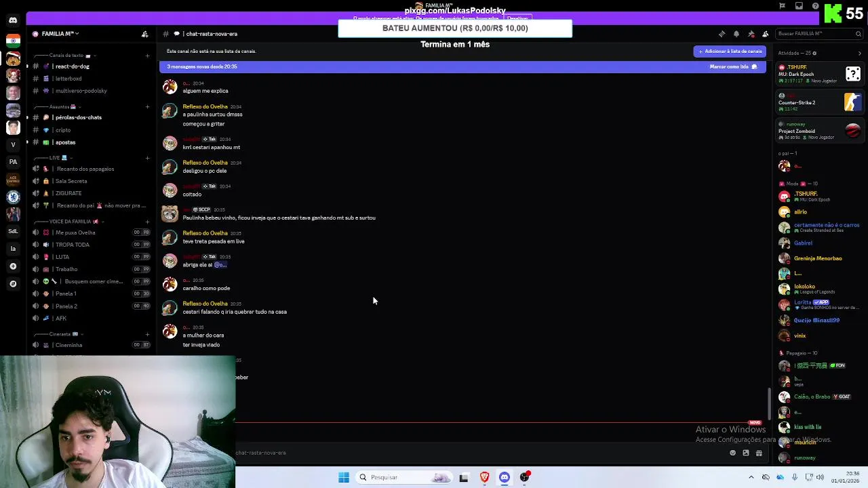
Task: Join 'Me puxa Ovelha' voice channel
Action: (92, 232)
